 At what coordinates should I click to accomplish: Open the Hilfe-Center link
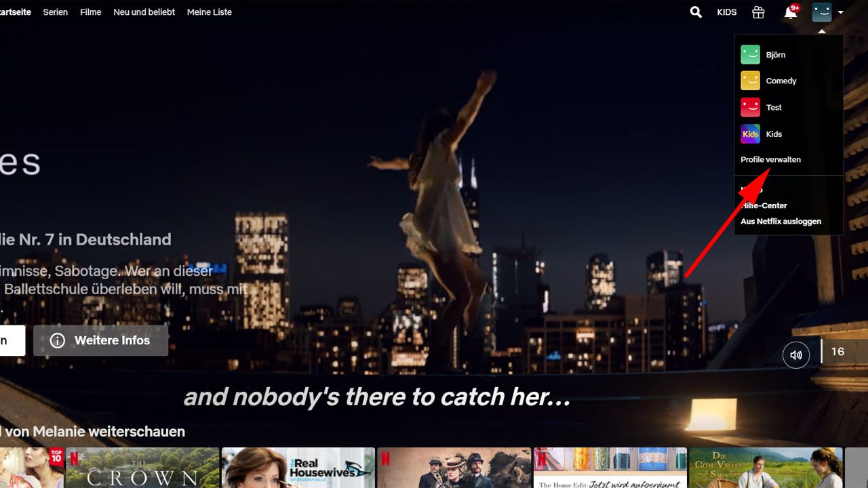tap(764, 205)
